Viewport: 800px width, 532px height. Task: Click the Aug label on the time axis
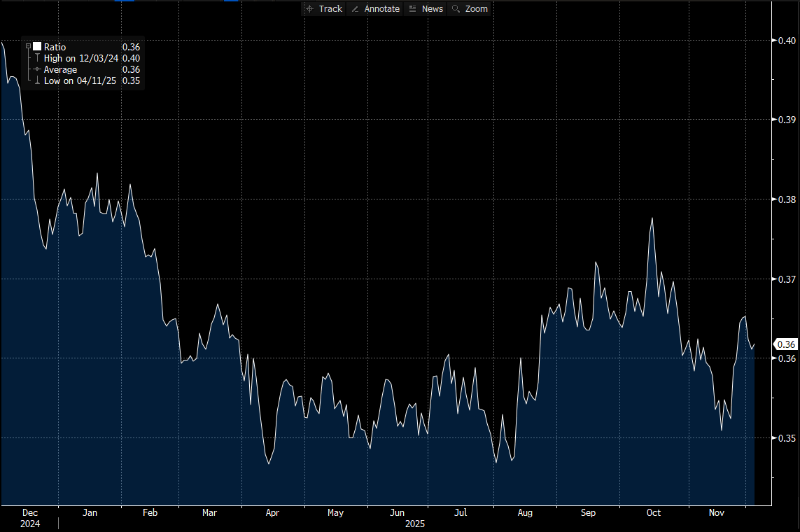[525, 512]
